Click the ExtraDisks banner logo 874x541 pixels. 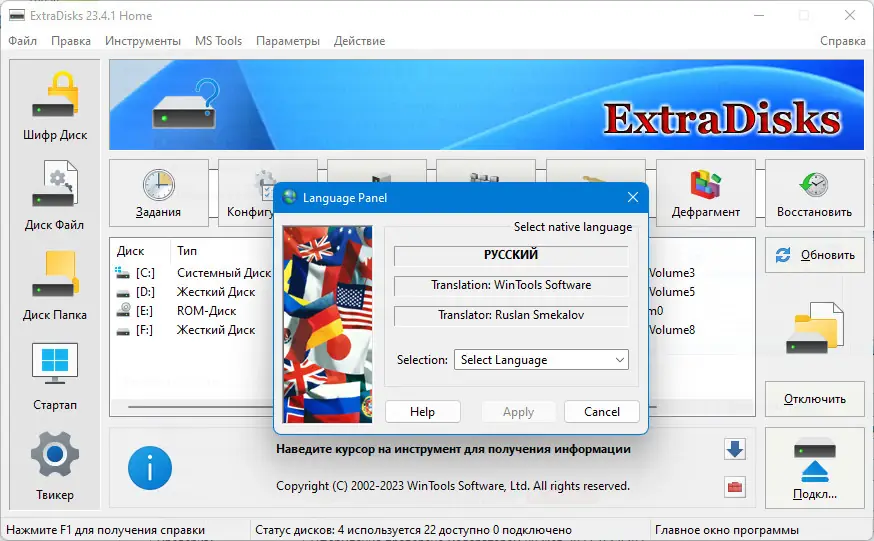pyautogui.click(x=722, y=119)
